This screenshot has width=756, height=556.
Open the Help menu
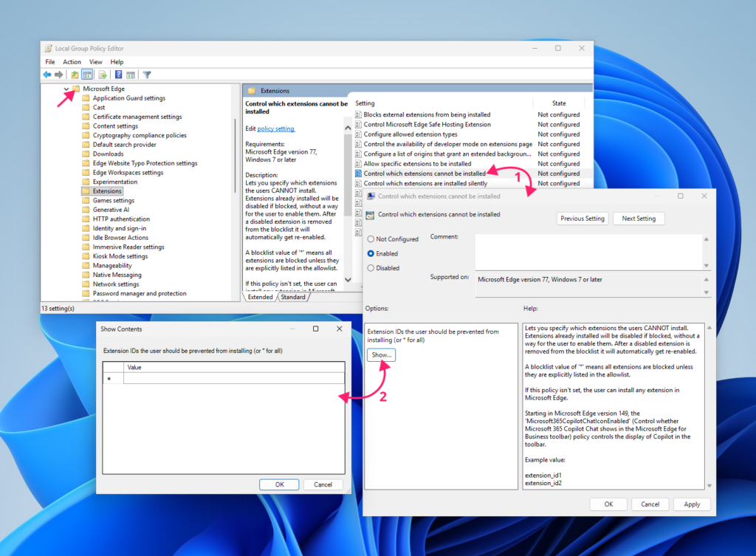point(117,62)
